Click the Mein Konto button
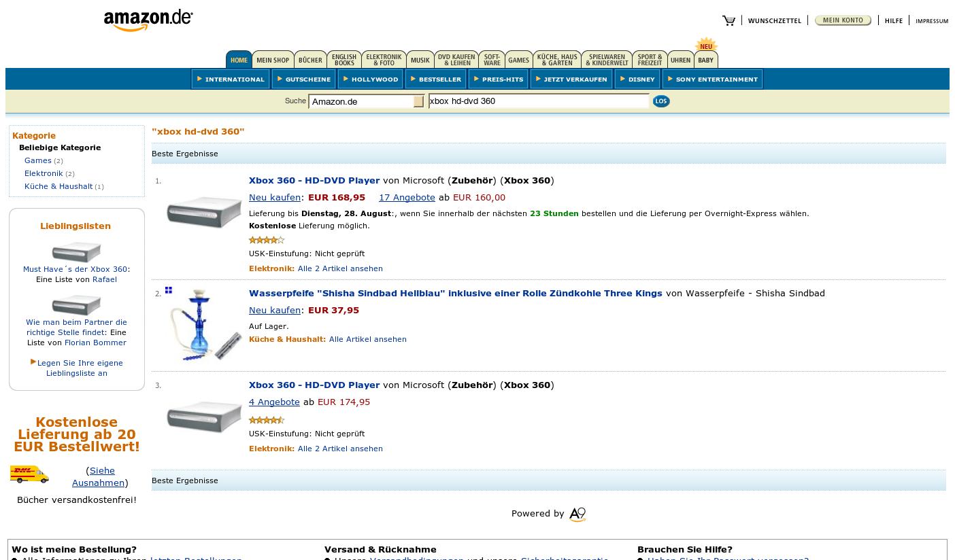 coord(843,20)
